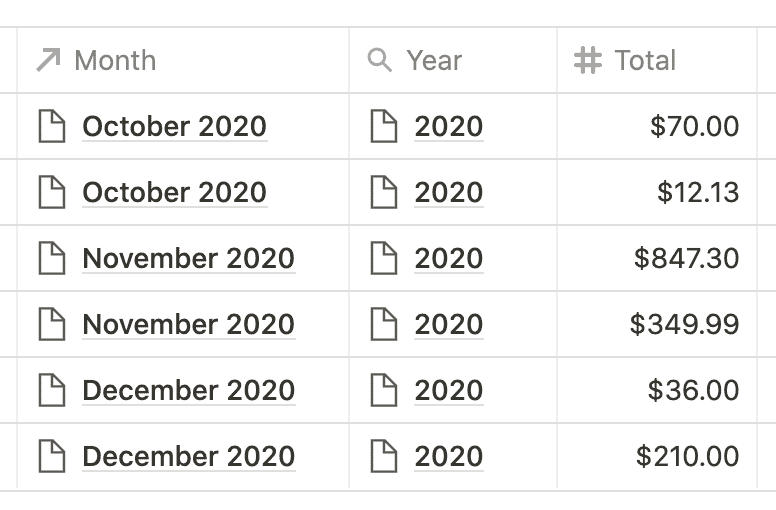Click the page icon in the $12.13 Year cell

pyautogui.click(x=384, y=192)
